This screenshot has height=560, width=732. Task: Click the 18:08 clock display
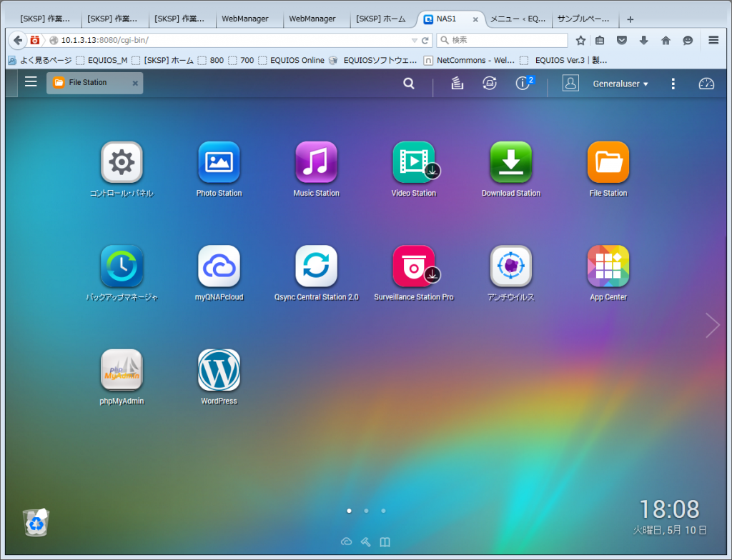point(669,509)
